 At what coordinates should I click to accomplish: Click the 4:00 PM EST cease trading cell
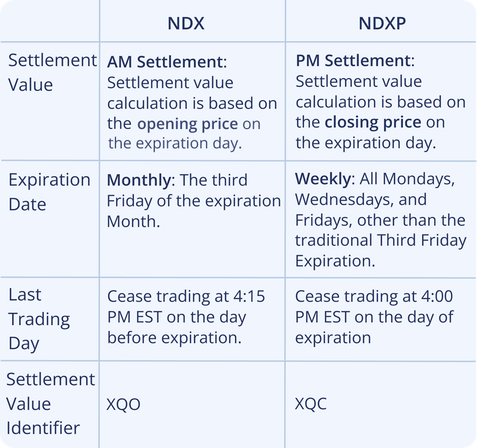pos(374,317)
